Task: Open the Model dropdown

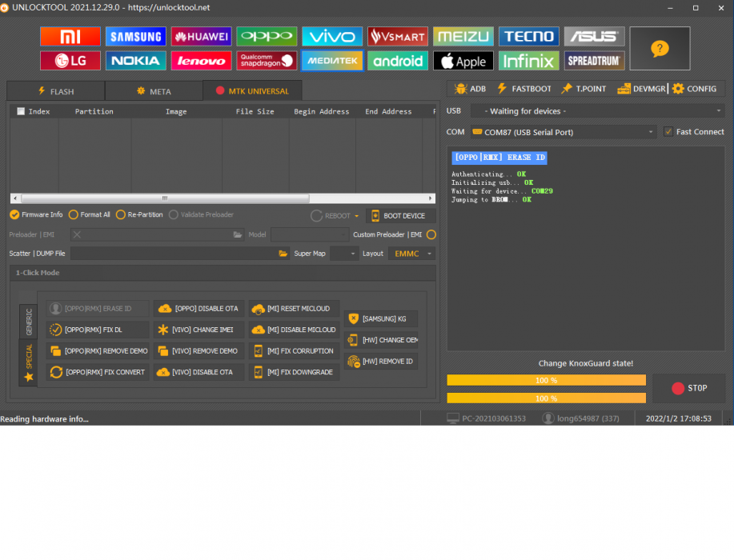Action: 310,235
